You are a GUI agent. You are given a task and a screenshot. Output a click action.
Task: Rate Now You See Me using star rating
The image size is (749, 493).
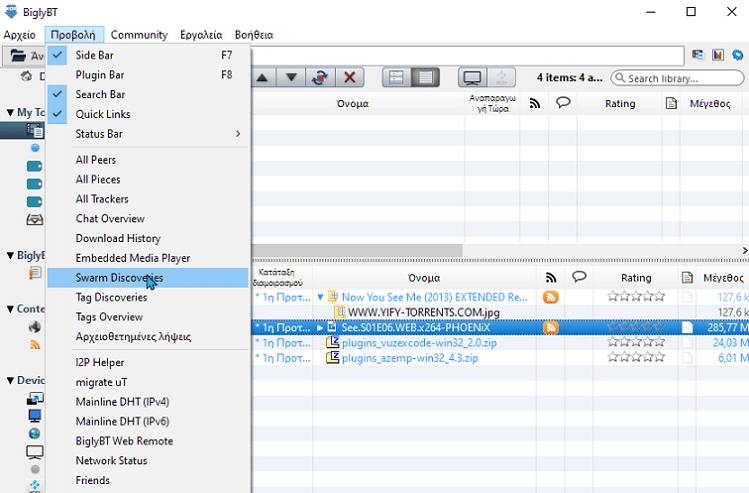point(636,297)
